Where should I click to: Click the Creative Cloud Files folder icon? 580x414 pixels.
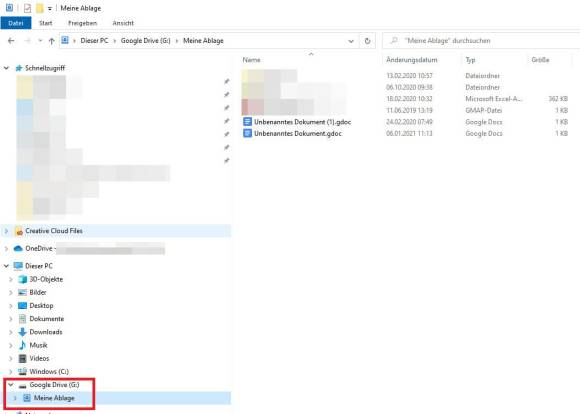tap(19, 231)
